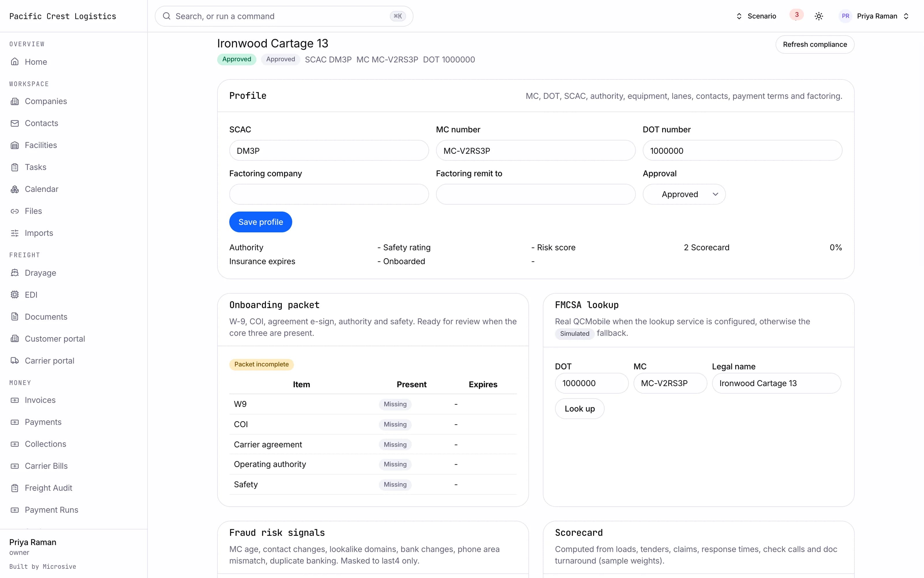Select the Invoices banknote icon
The image size is (924, 578).
pos(14,400)
